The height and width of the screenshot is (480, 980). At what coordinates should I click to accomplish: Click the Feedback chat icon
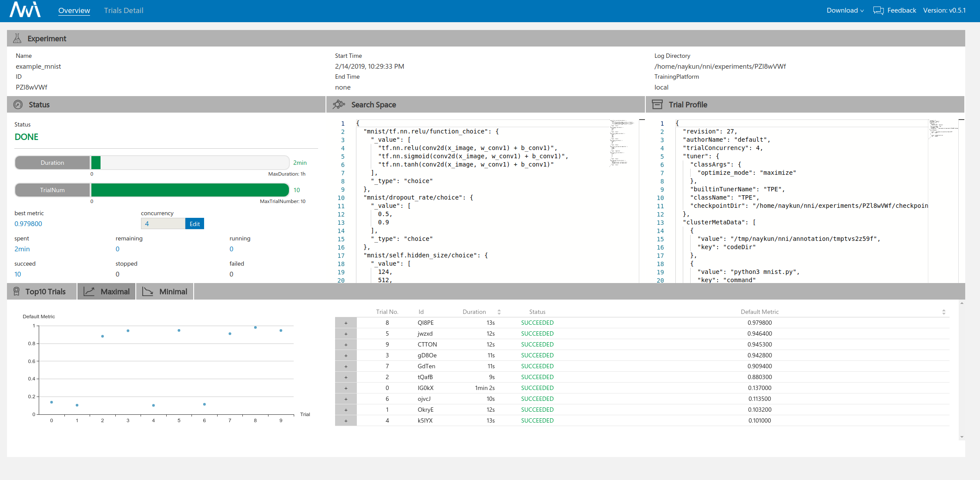878,10
